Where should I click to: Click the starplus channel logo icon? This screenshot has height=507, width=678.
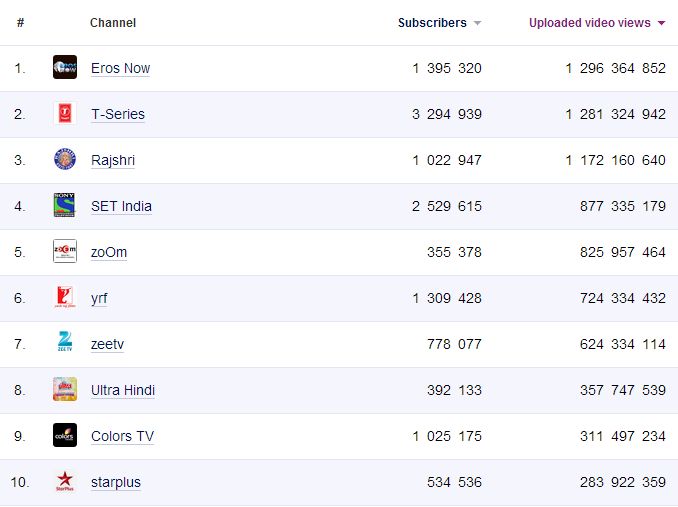65,482
